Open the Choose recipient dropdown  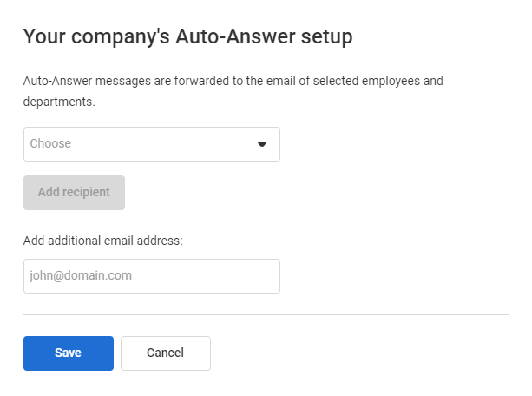(151, 144)
